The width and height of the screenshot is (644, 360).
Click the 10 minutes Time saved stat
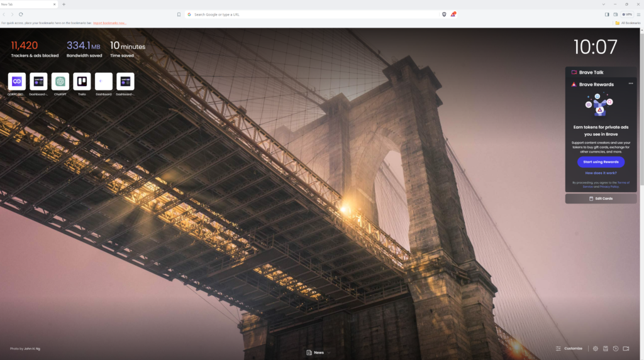pos(128,49)
